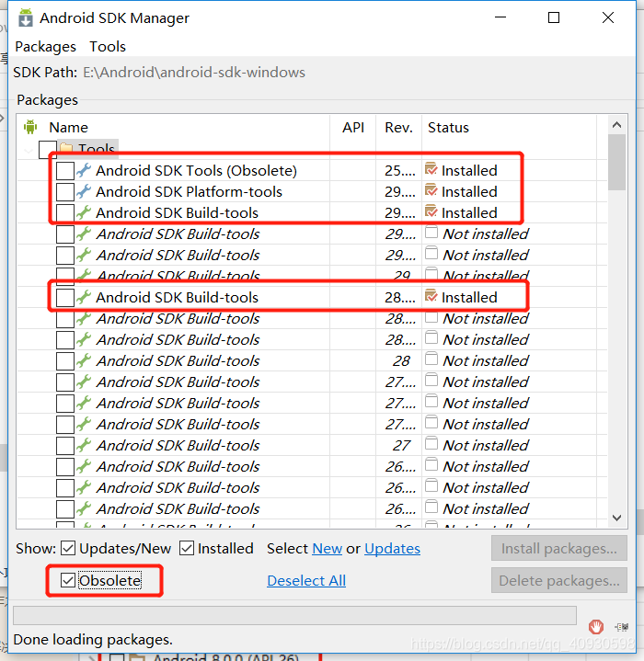
Task: Click Not installed icon for Build-tools Rev. exactly 28
Action: [431, 359]
